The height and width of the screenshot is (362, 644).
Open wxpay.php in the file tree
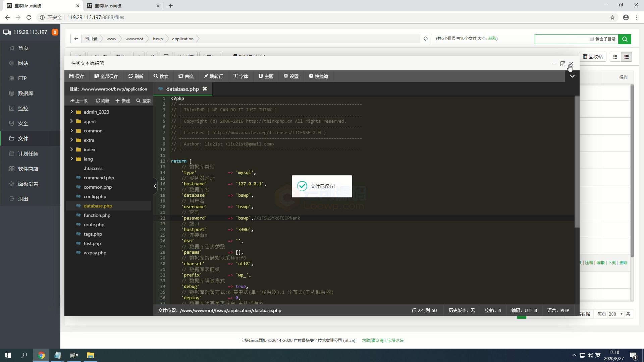[95, 253]
